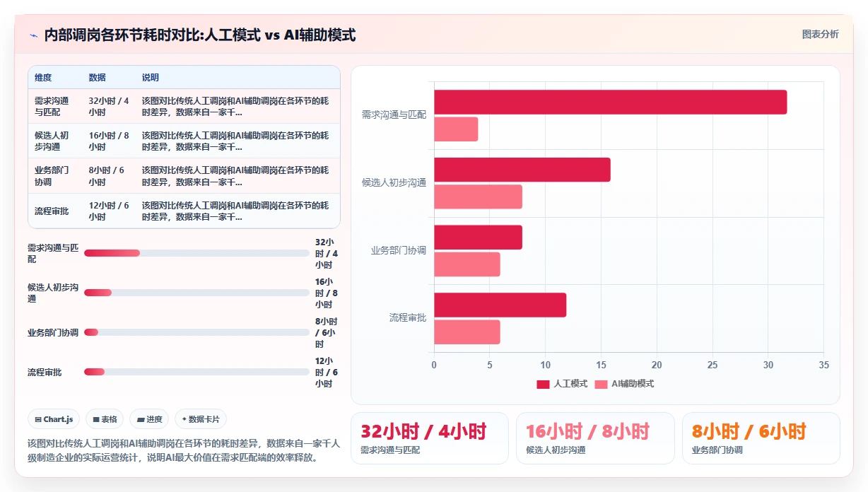Viewport: 868px width, 492px height.
Task: Click the chart axis label 需求沟通与匹配
Action: 394,115
